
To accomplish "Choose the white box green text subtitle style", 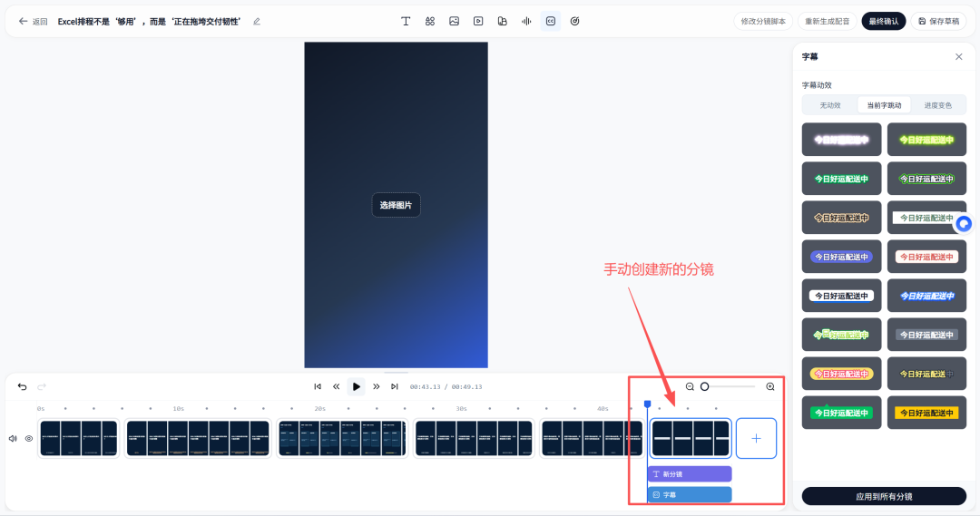I will [926, 218].
